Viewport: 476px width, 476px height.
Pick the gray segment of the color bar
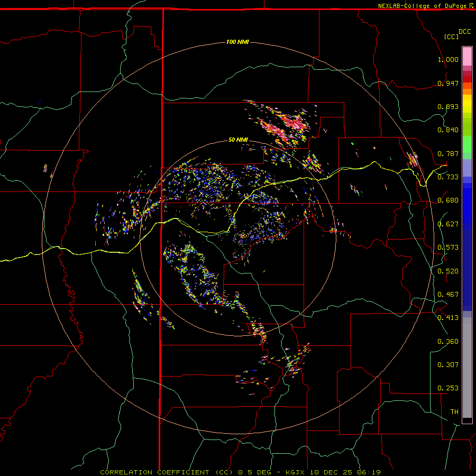tap(467, 368)
